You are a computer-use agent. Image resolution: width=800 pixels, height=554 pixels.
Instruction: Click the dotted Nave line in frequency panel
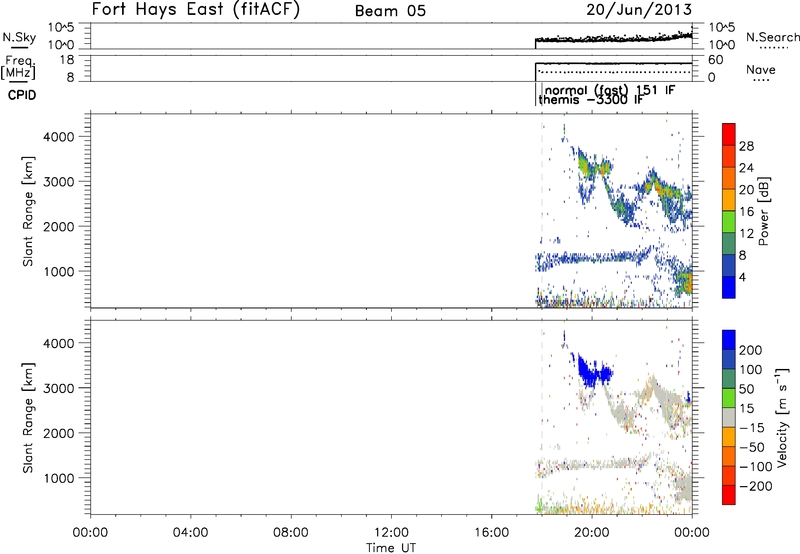pyautogui.click(x=615, y=72)
